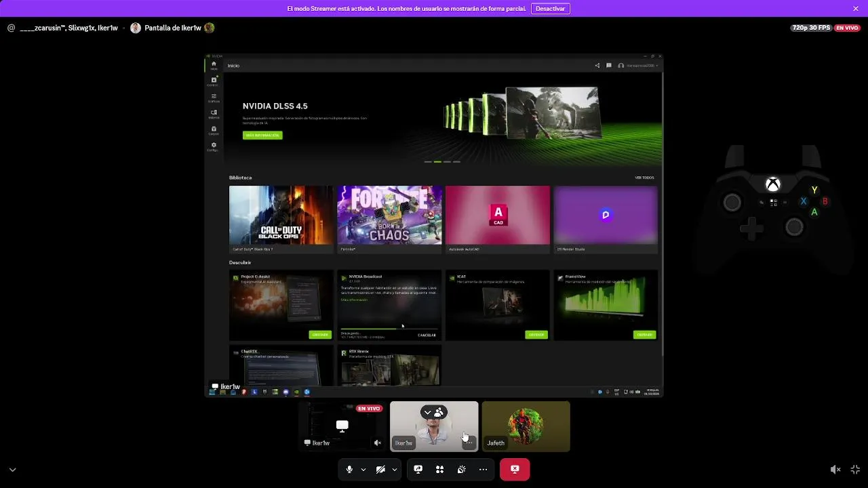The width and height of the screenshot is (868, 488).
Task: Unmute the Iker1w stream audio
Action: pyautogui.click(x=378, y=443)
